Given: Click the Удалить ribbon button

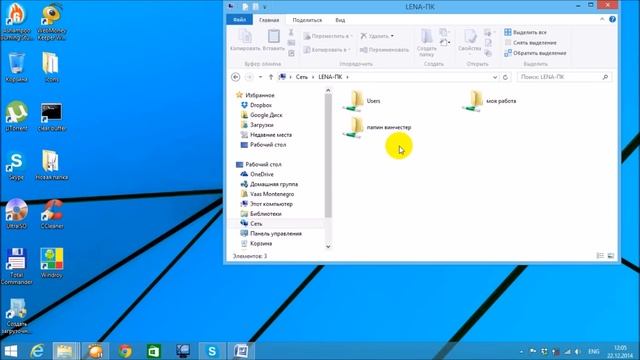Looking at the screenshot, I should pyautogui.click(x=377, y=36).
